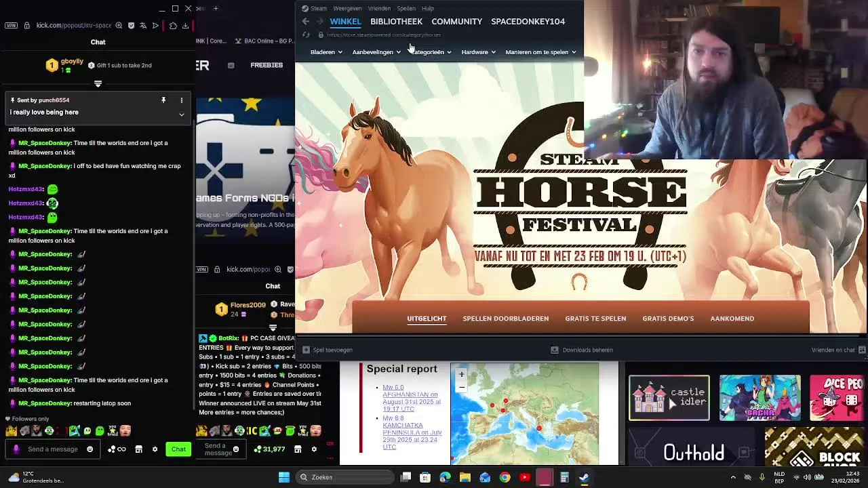Open the BIBLIOTHEEK tab in Steam
The height and width of the screenshot is (488, 868).
click(x=396, y=22)
